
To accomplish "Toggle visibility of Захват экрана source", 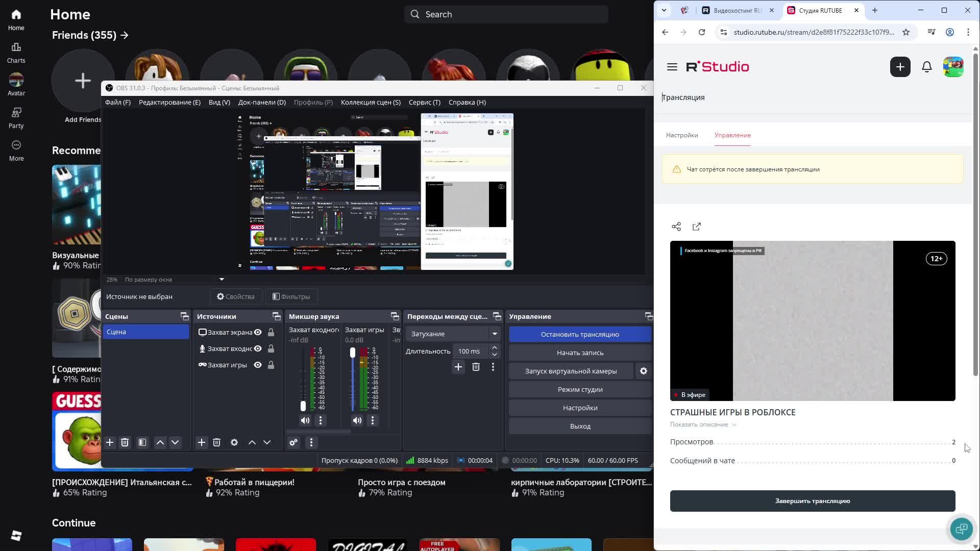I will [258, 332].
